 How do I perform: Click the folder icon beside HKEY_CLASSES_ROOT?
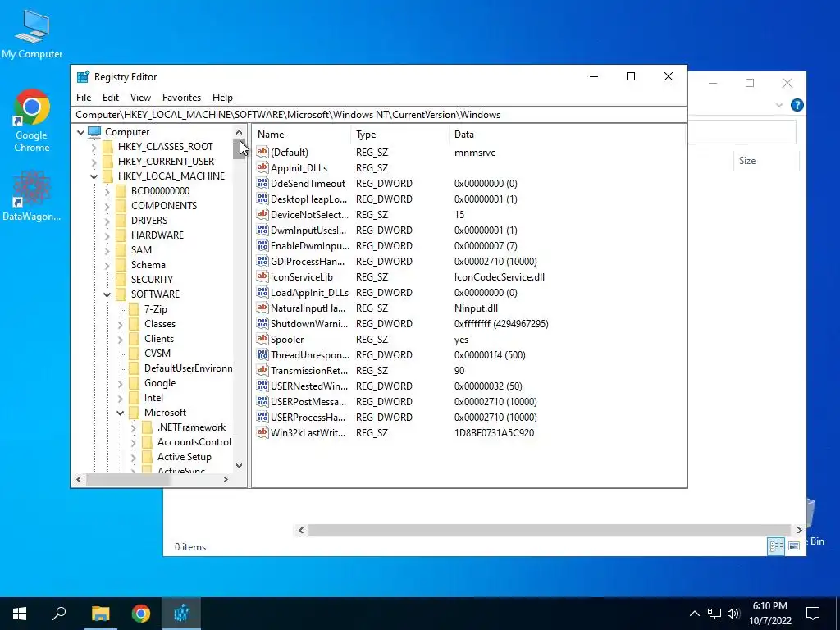click(107, 147)
